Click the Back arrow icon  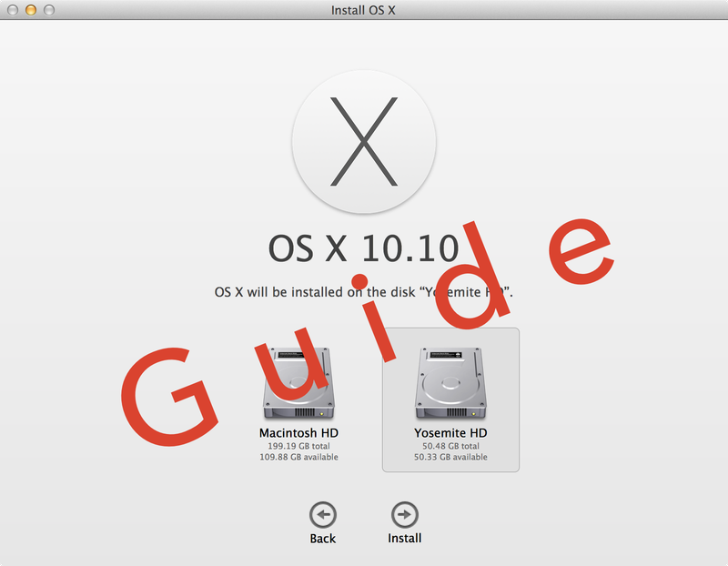[323, 514]
